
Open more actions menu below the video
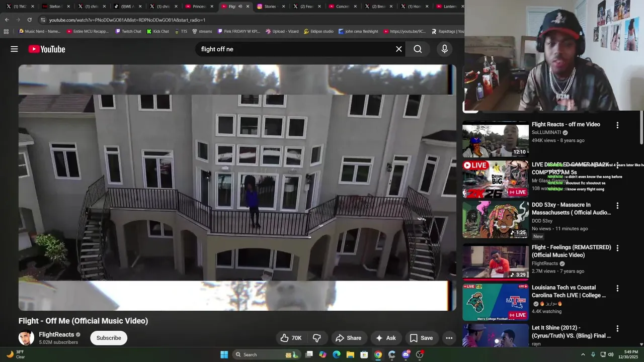[449, 338]
